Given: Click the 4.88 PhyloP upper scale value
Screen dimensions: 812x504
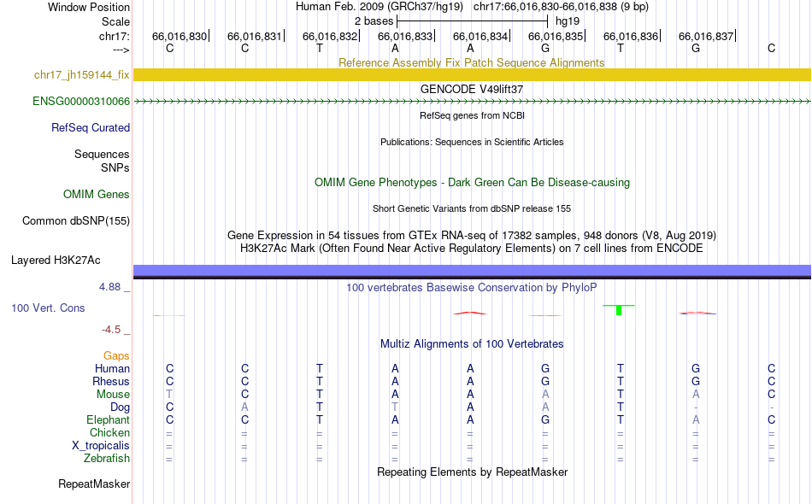Looking at the screenshot, I should [x=109, y=287].
